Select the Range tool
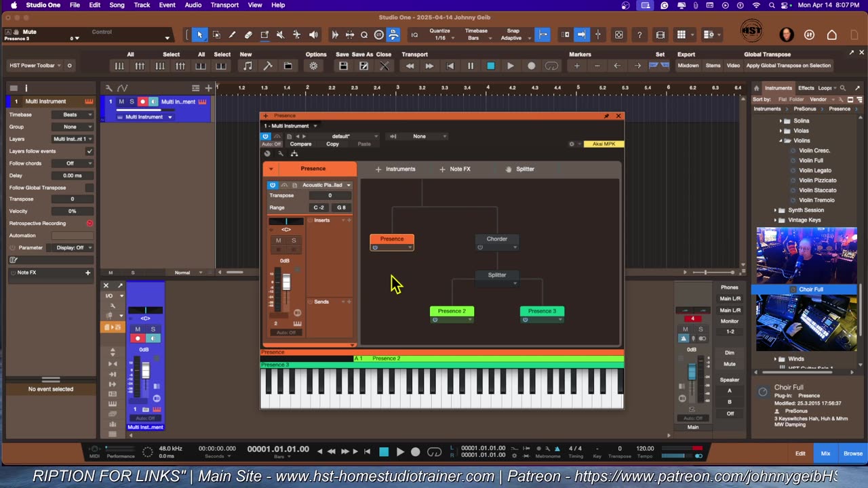Screen dimensions: 868x488 coord(216,35)
